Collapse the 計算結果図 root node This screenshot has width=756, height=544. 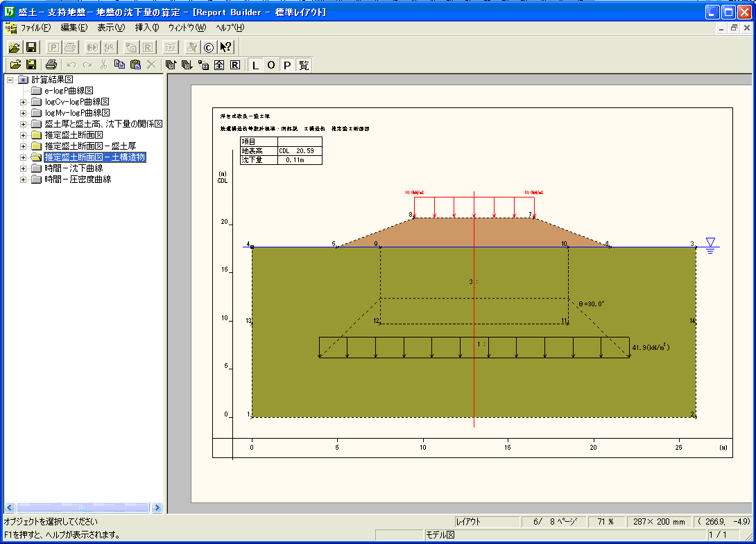10,80
